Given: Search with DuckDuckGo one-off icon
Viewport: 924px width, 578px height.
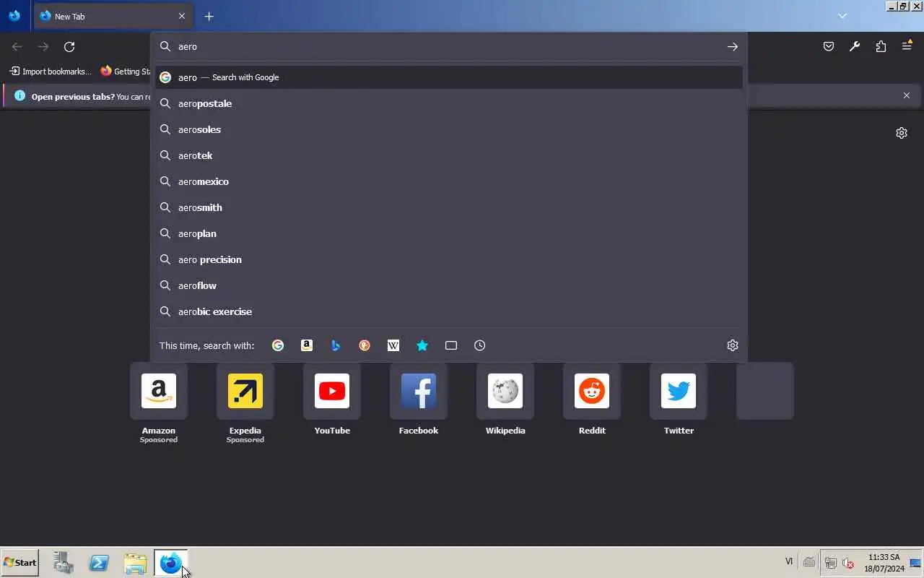Looking at the screenshot, I should click(x=365, y=345).
